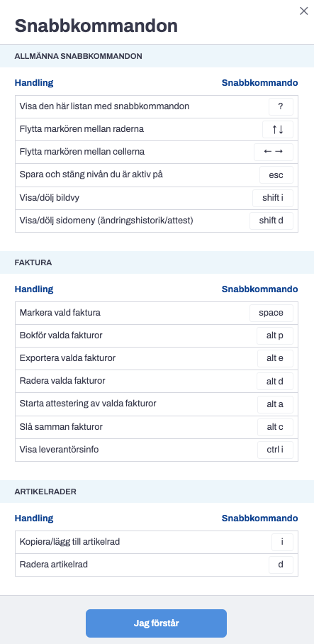Click the alt e key badge
Screen dimensions: 314x644
(275, 359)
